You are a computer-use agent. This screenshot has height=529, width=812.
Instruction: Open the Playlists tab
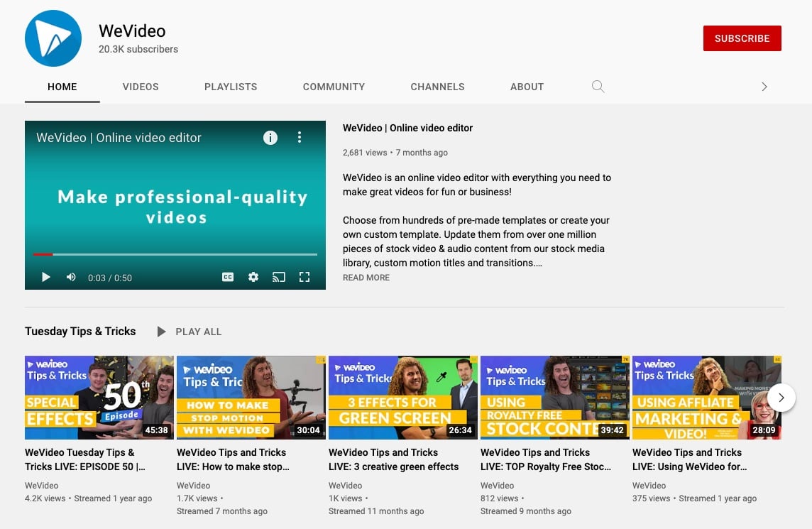pyautogui.click(x=231, y=87)
